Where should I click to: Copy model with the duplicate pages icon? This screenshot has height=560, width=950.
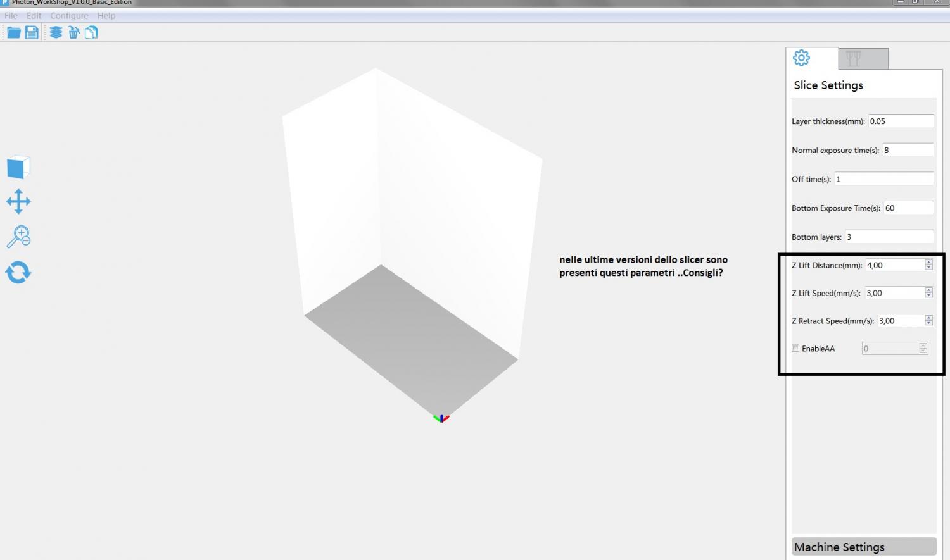coord(91,32)
